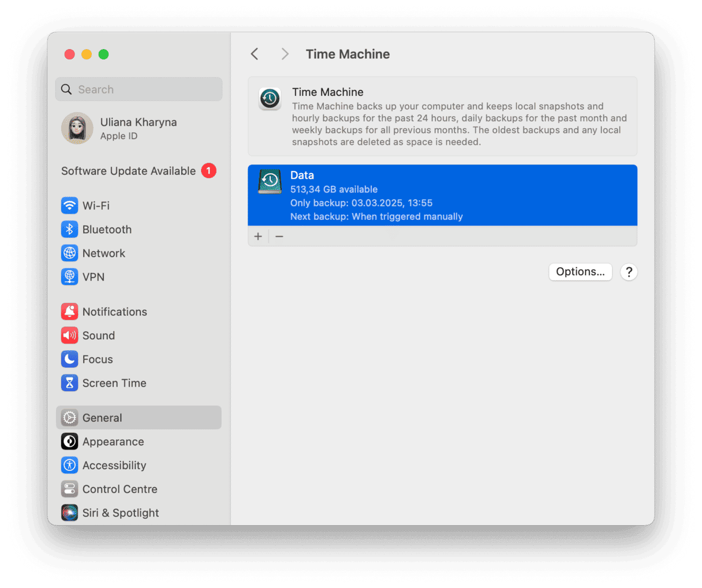Click 'Only backup: 03.03.2025, 13:55'
This screenshot has height=588, width=702.
[361, 203]
